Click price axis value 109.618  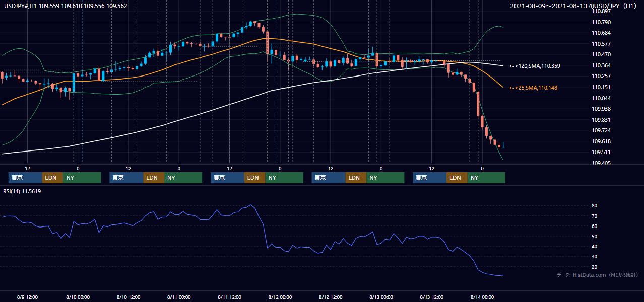(x=600, y=141)
